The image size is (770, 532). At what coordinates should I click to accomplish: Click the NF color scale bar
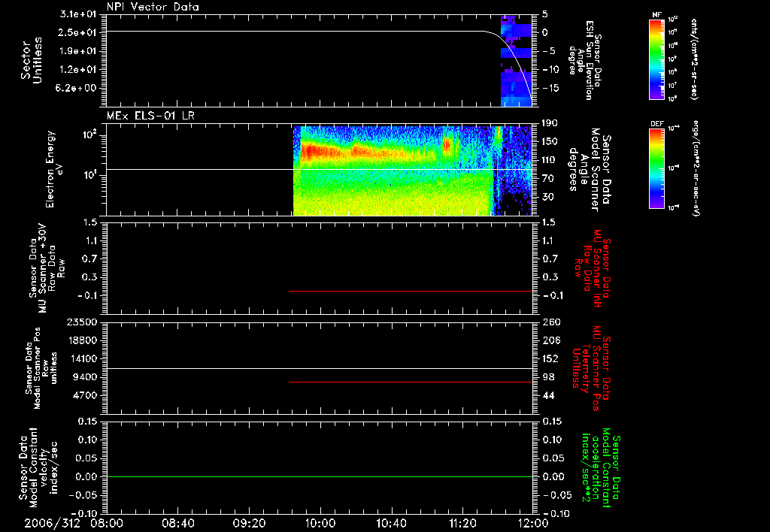[657, 59]
